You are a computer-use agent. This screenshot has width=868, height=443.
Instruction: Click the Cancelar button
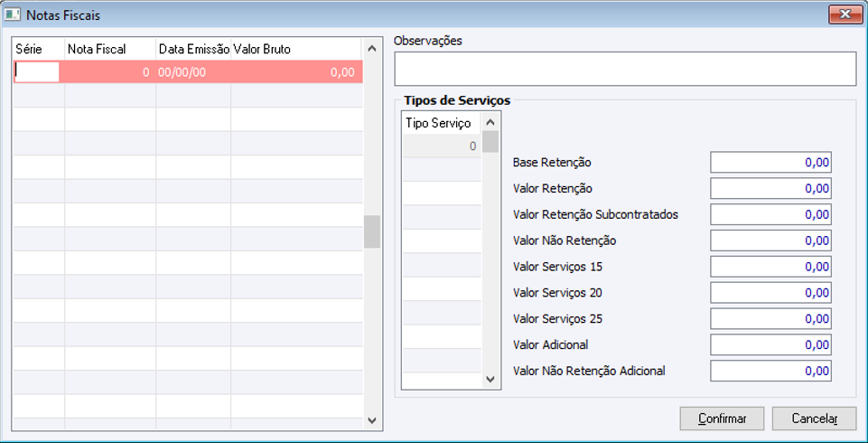[x=814, y=419]
